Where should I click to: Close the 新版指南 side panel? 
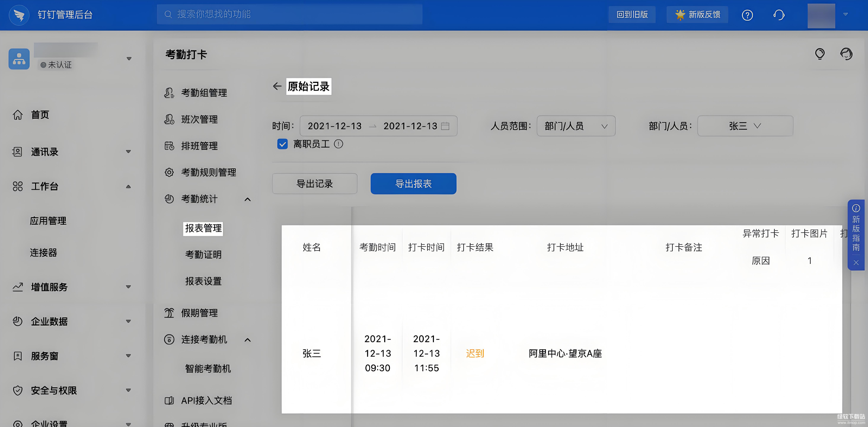point(856,263)
